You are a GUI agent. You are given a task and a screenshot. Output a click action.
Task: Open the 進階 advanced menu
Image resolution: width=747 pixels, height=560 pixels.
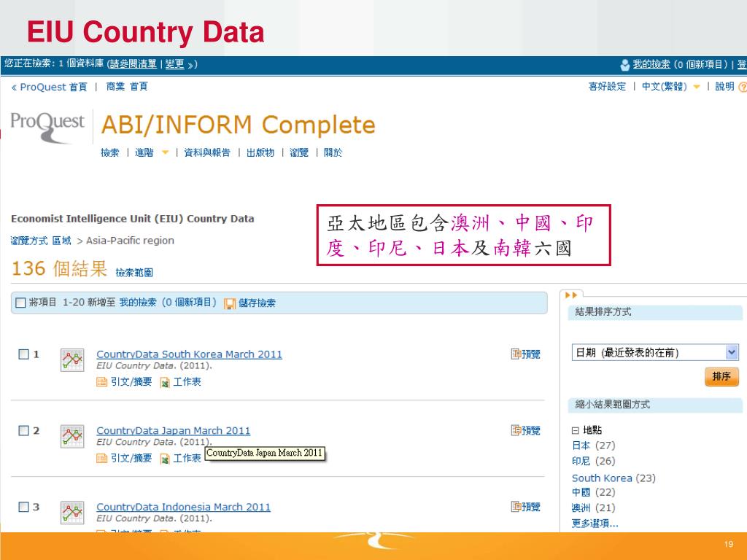coord(144,152)
